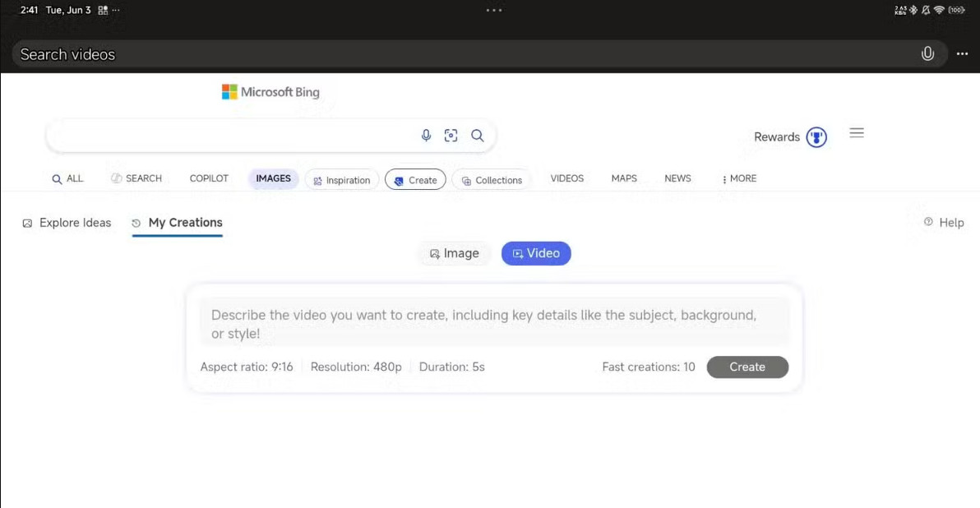This screenshot has width=980, height=508.
Task: Switch to the Explore Ideas tab
Action: 67,223
